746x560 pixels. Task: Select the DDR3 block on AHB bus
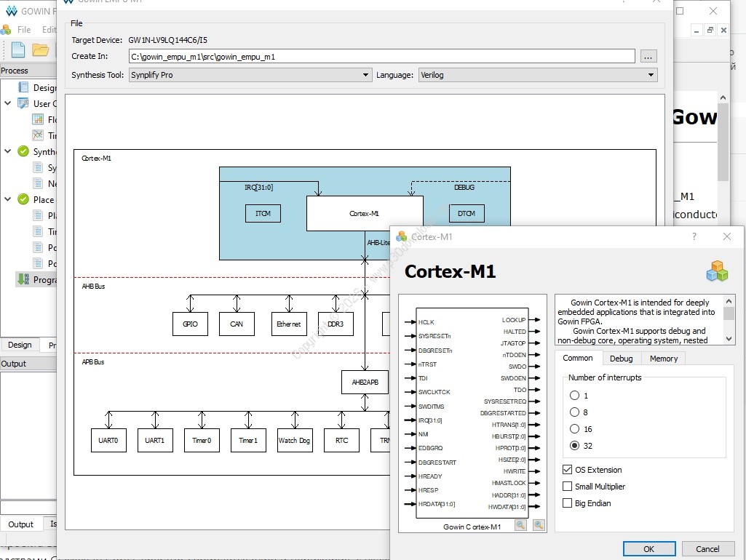(x=336, y=324)
